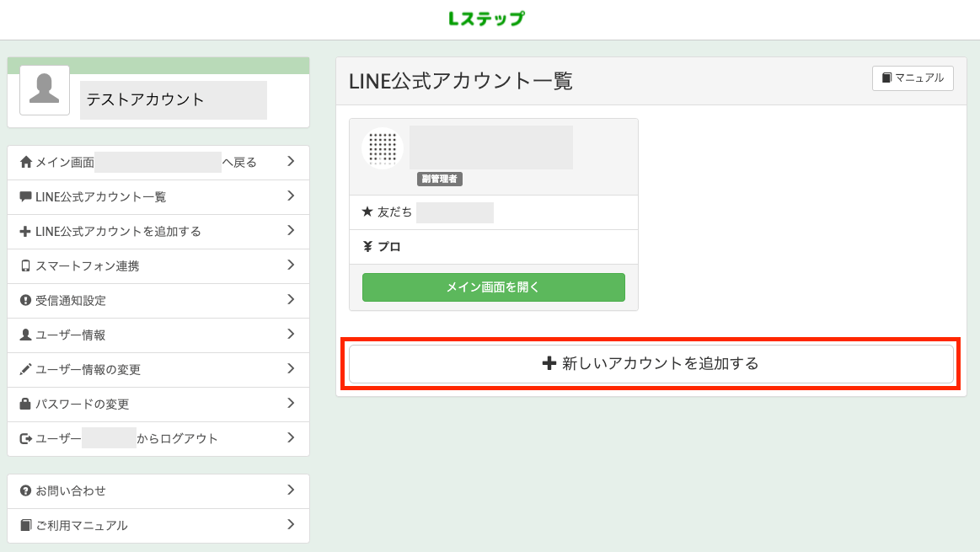Click the star icon beside 友だち
The image size is (980, 552).
367,212
